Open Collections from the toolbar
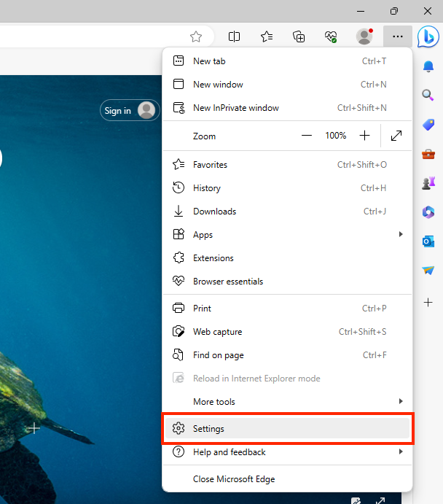 (x=299, y=36)
